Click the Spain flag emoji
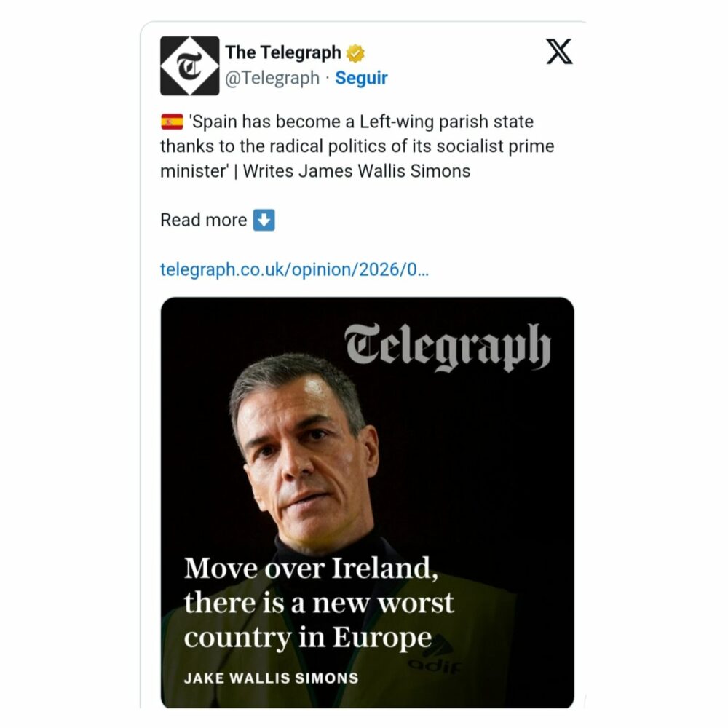The width and height of the screenshot is (728, 728). tap(172, 122)
